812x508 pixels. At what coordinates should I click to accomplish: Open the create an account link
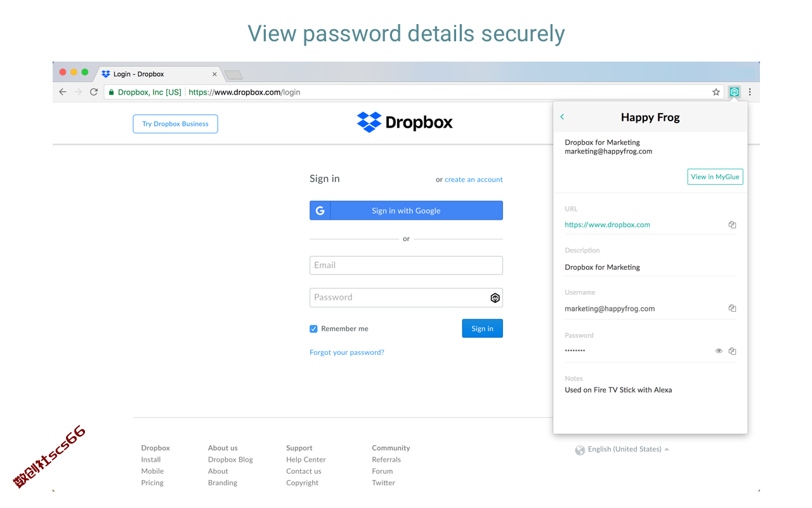(473, 180)
